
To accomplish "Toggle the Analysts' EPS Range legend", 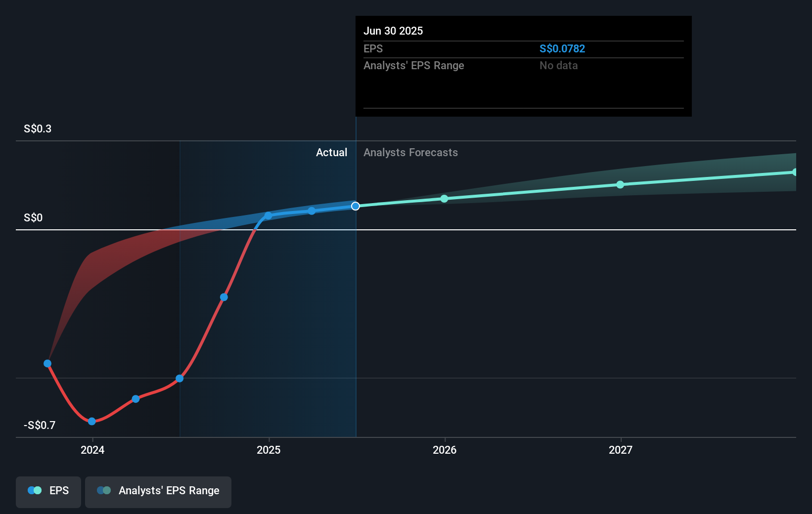I will tap(158, 491).
